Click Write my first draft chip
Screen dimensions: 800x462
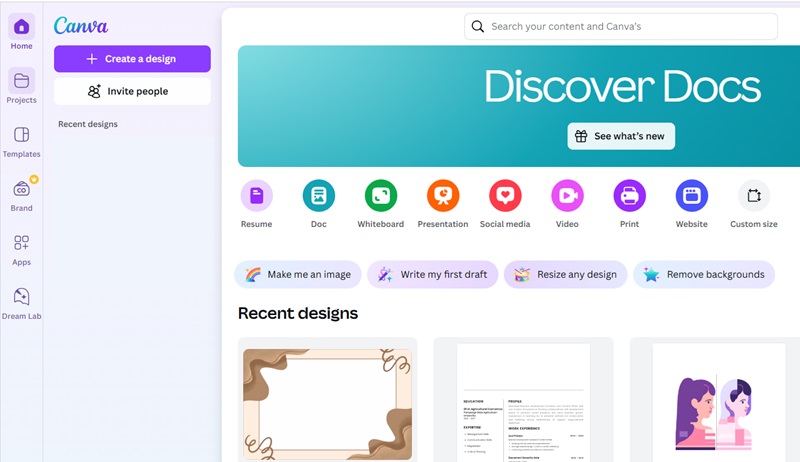pos(433,274)
